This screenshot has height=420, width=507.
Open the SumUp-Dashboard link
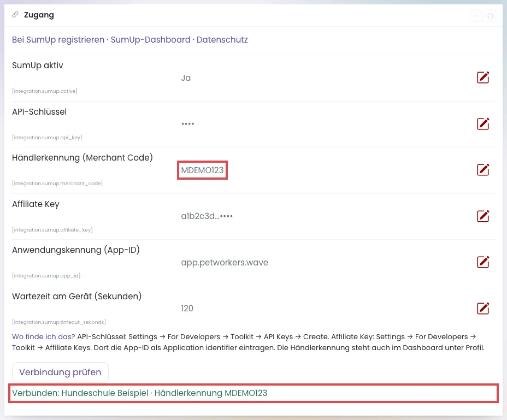pyautogui.click(x=151, y=40)
